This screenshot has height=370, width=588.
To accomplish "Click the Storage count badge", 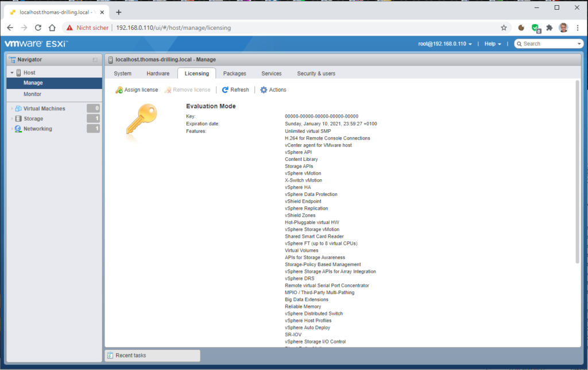I will pos(94,118).
